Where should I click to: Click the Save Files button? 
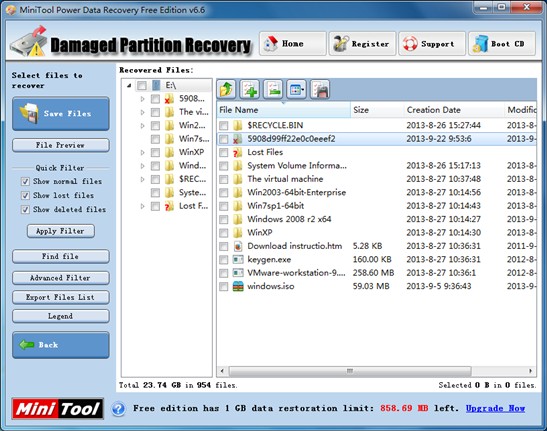pyautogui.click(x=61, y=114)
